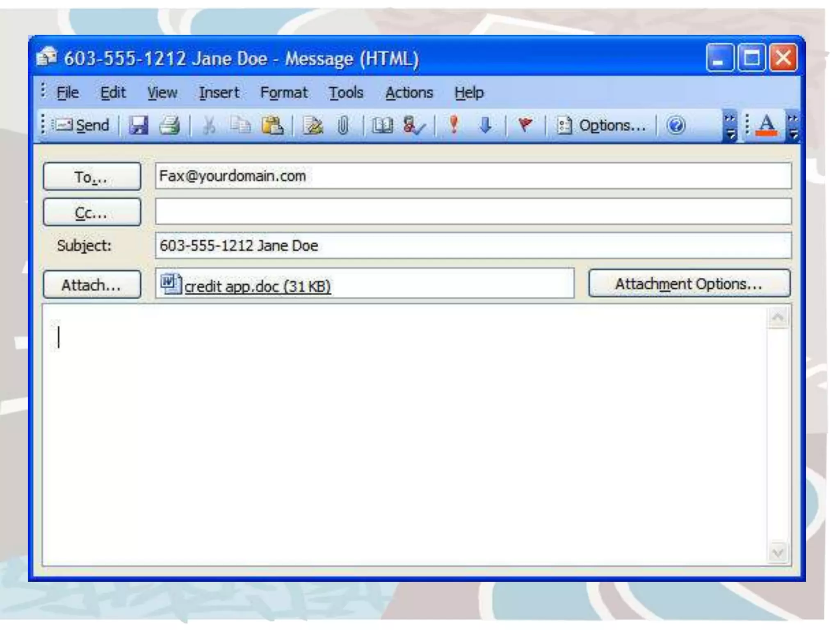Click the Paste clipboard icon
Screen dimensions: 840x630
tap(272, 125)
